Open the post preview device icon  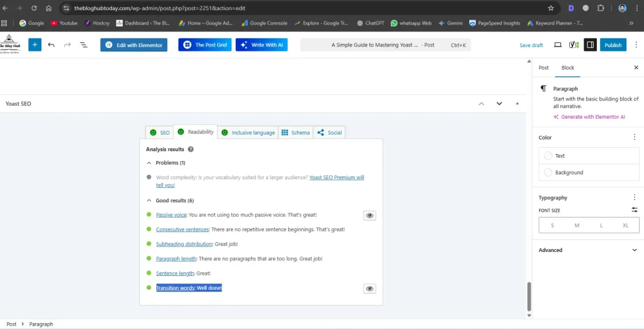(557, 45)
